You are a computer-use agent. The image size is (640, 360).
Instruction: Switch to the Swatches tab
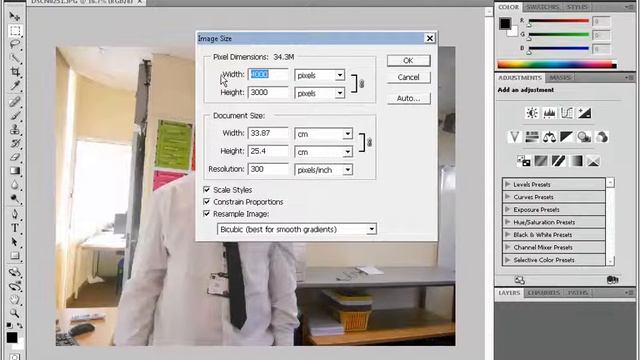(542, 7)
